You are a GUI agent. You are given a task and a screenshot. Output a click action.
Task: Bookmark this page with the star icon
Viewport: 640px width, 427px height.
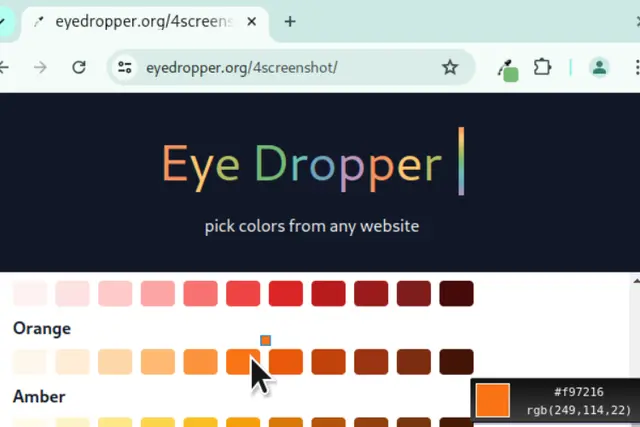pyautogui.click(x=450, y=67)
